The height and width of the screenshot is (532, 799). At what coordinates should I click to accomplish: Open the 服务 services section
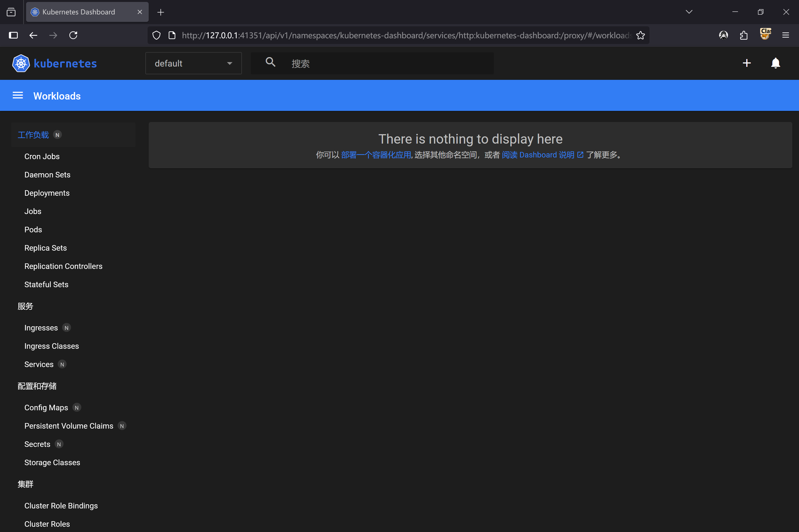pos(26,306)
